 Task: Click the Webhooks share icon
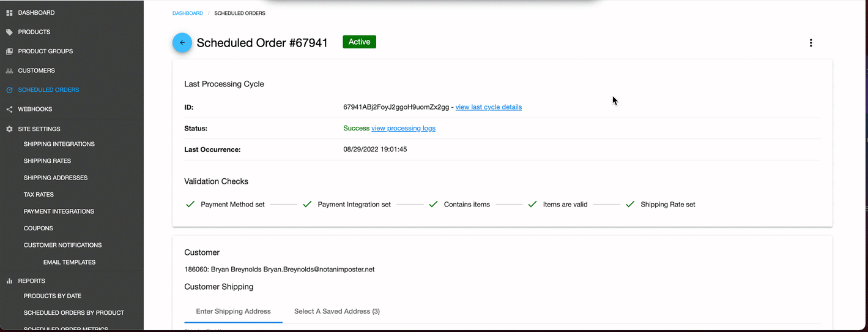9,110
